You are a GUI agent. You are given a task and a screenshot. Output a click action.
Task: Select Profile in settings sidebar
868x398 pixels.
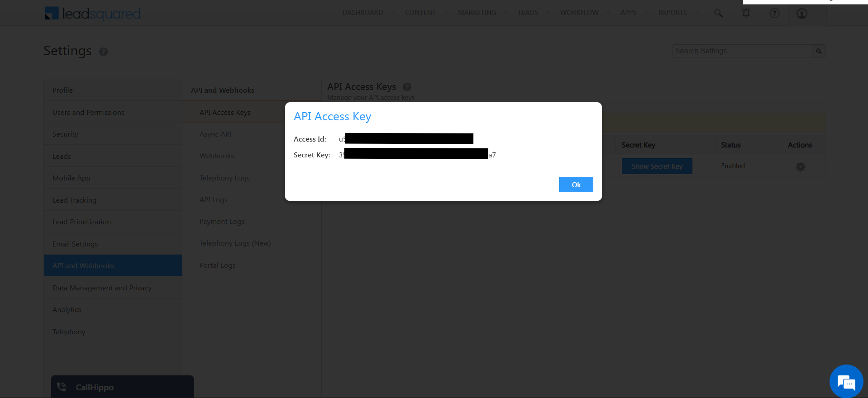pos(113,90)
